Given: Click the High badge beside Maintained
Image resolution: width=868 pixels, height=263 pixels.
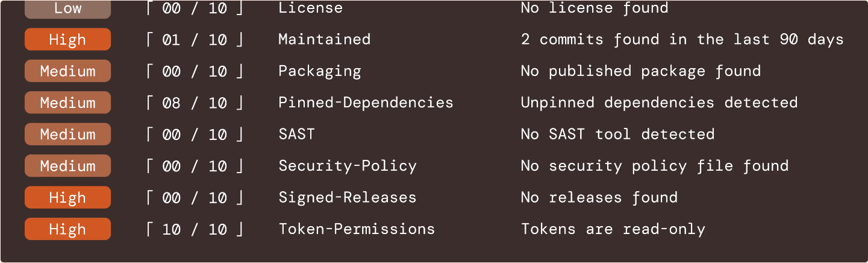Looking at the screenshot, I should pos(67,40).
